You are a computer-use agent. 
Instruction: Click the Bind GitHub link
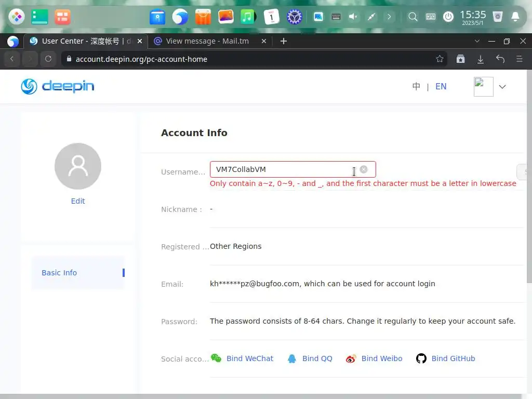pyautogui.click(x=445, y=358)
